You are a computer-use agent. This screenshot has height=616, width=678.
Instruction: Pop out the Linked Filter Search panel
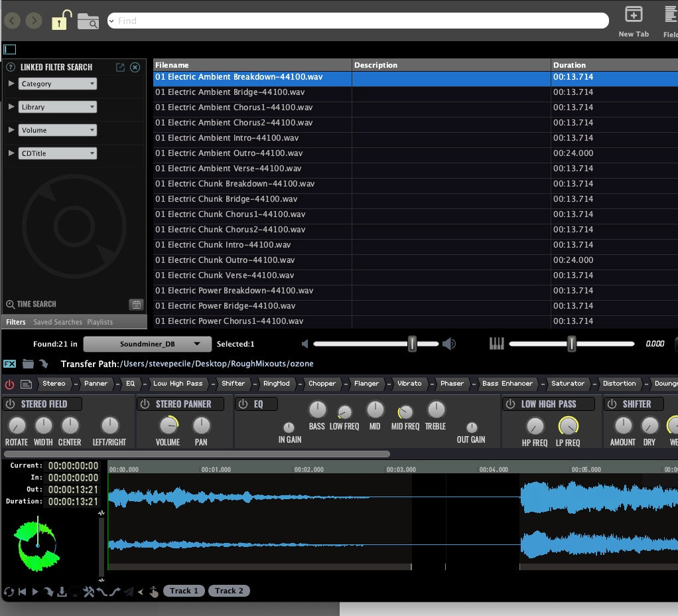tap(120, 67)
